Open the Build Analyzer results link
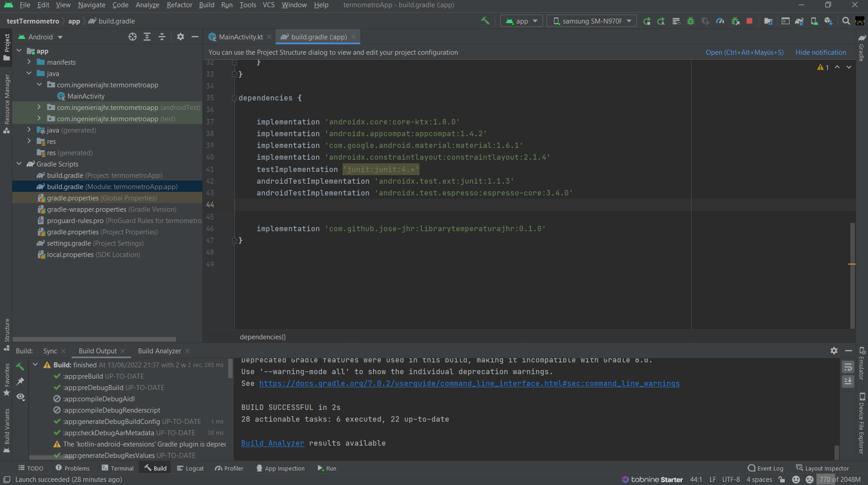The width and height of the screenshot is (868, 485). pyautogui.click(x=272, y=443)
